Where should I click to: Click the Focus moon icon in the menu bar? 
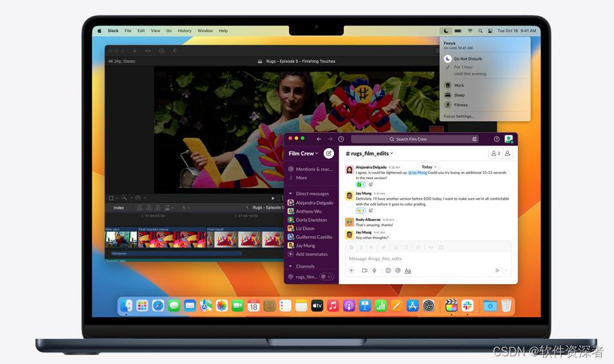[446, 30]
